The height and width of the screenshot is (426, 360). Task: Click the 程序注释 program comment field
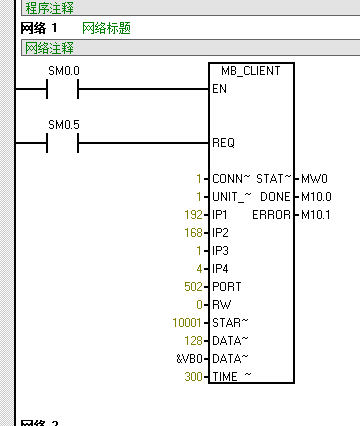[191, 8]
